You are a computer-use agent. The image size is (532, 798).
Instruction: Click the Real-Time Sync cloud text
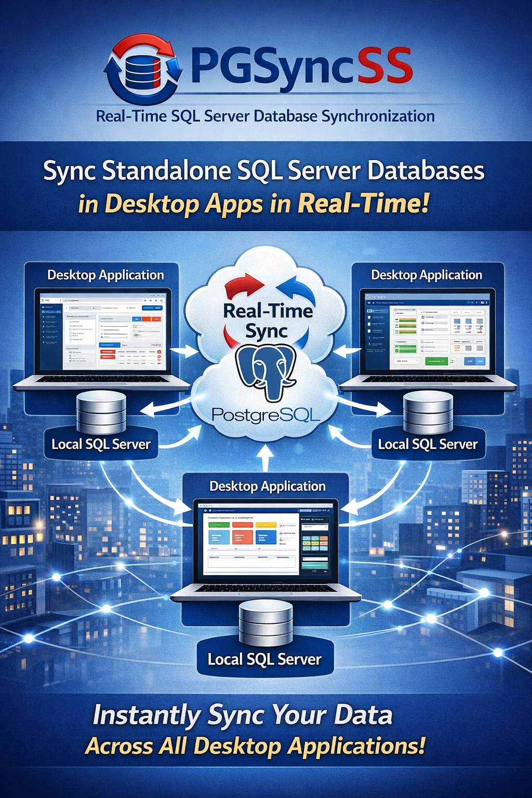click(267, 321)
